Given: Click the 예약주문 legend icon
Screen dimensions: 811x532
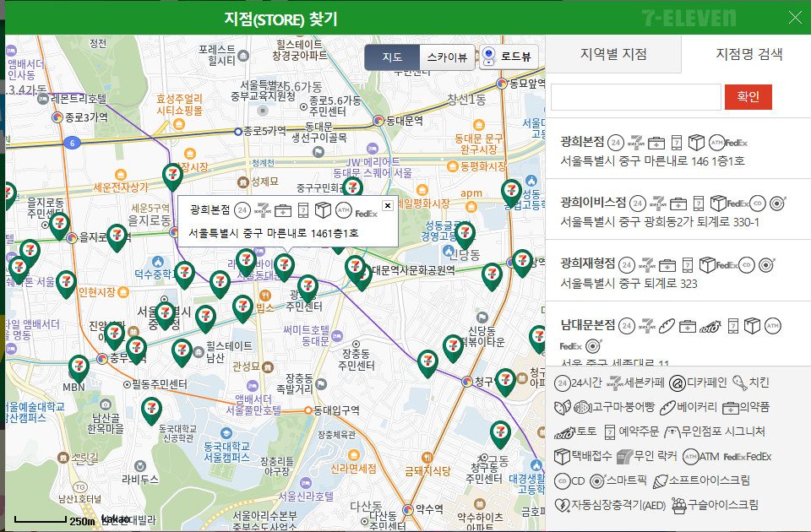Looking at the screenshot, I should (610, 432).
